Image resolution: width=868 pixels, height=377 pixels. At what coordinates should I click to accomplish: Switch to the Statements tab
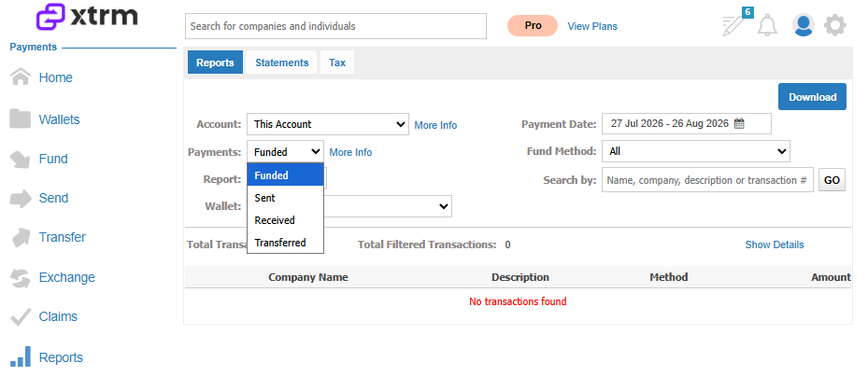282,63
